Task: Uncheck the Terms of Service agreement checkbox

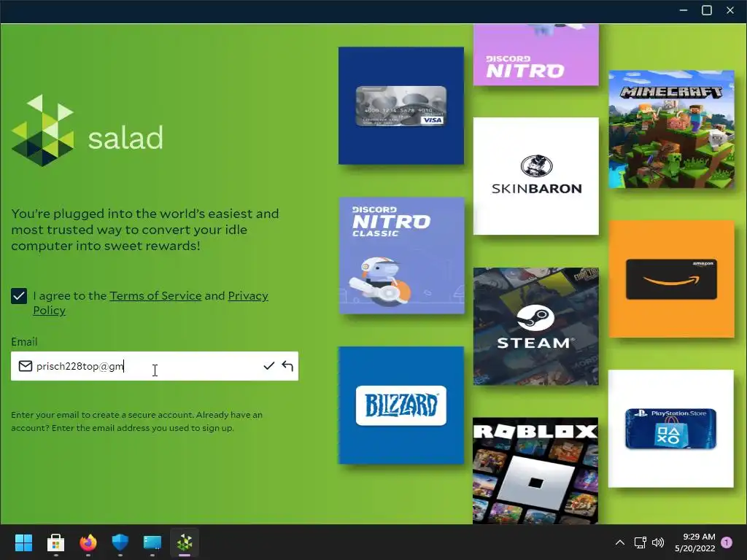Action: [19, 296]
